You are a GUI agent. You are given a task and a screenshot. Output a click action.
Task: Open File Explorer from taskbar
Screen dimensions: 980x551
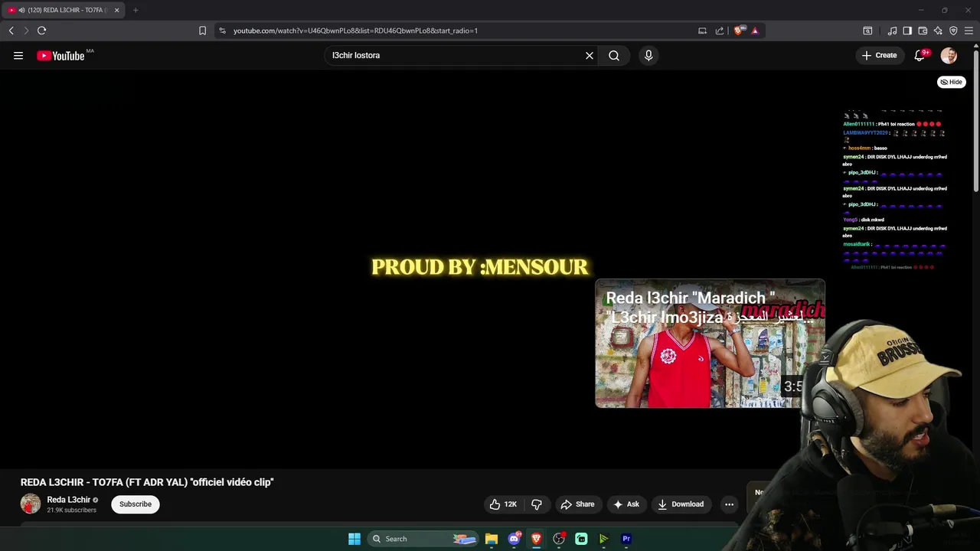pos(492,539)
